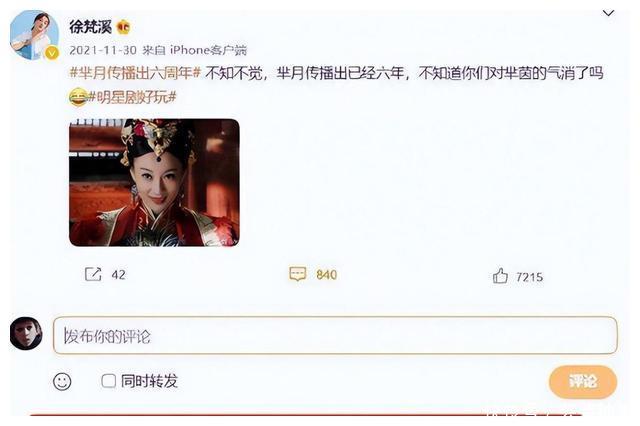Viewport: 640px width, 426px height.
Task: Click the comment count 840
Action: coord(327,275)
